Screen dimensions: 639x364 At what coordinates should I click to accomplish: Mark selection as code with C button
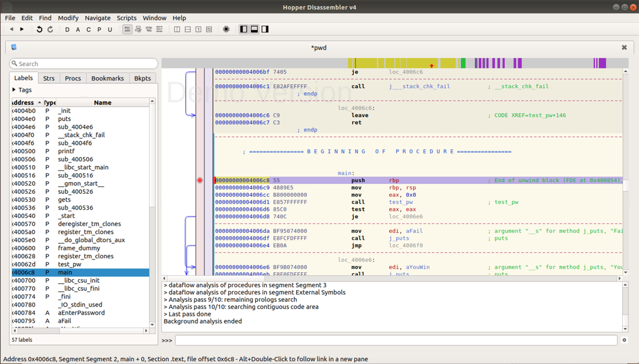(88, 30)
